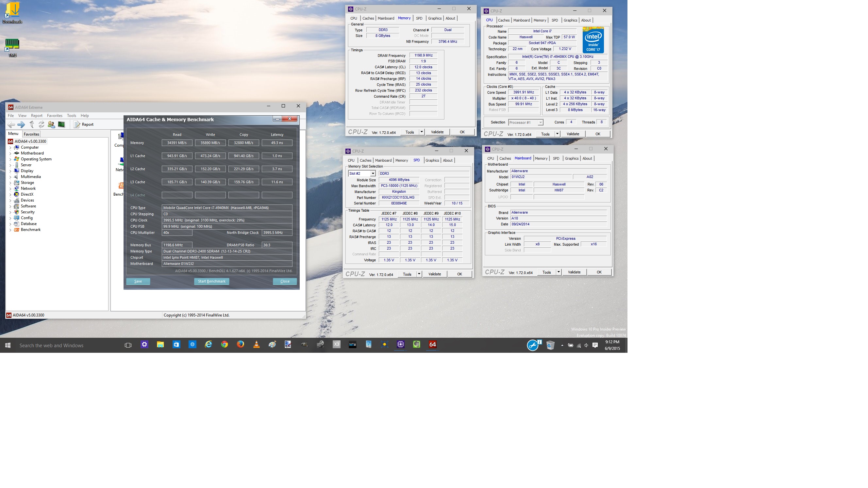868x488 pixels.
Task: Open the Evernote taskbar icon
Action: (x=416, y=345)
